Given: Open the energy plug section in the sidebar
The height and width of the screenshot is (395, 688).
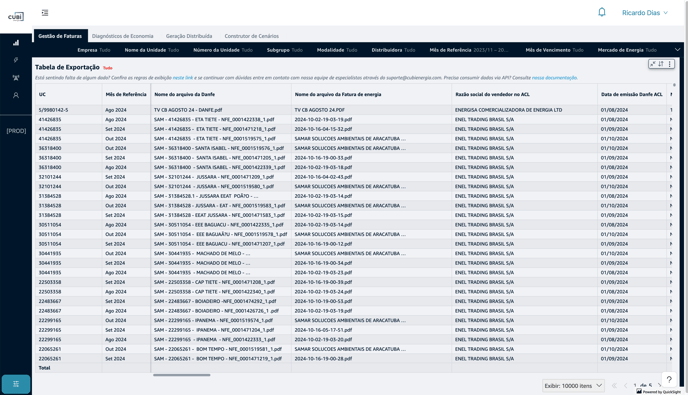Looking at the screenshot, I should 16,60.
